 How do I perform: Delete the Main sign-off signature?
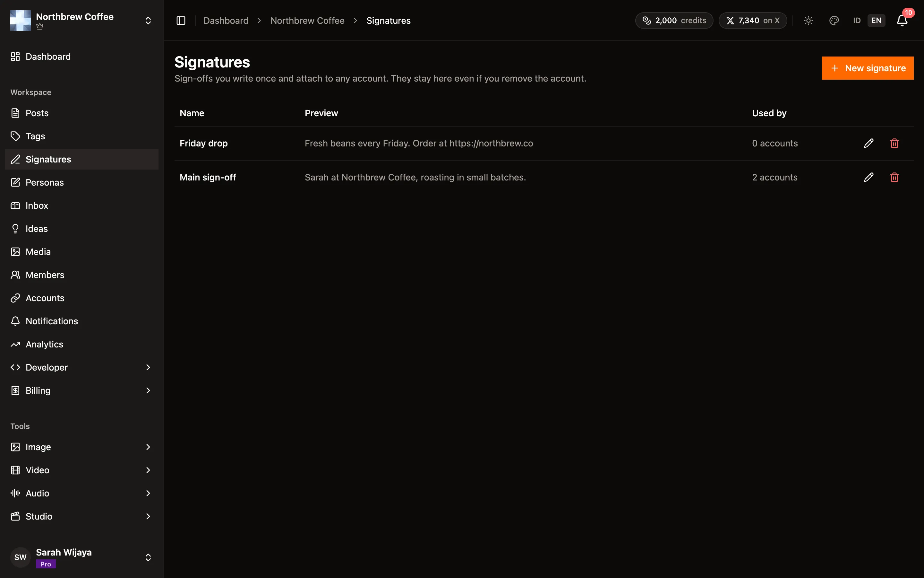click(x=894, y=177)
